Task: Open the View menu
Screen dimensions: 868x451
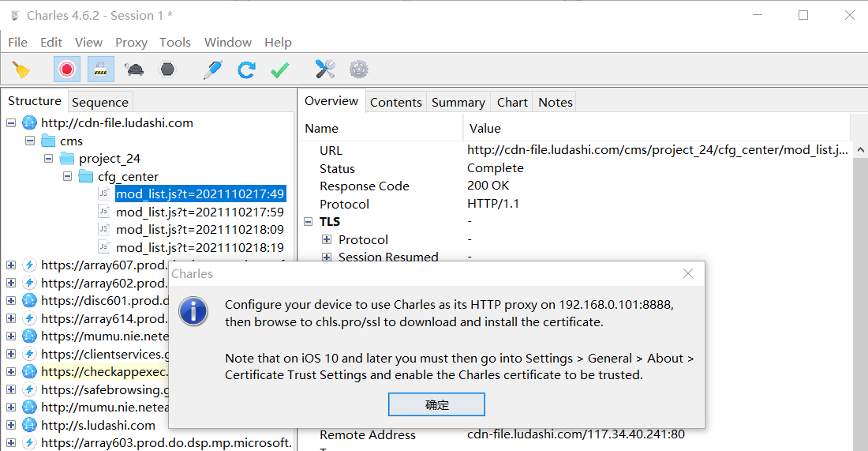Action: point(88,43)
